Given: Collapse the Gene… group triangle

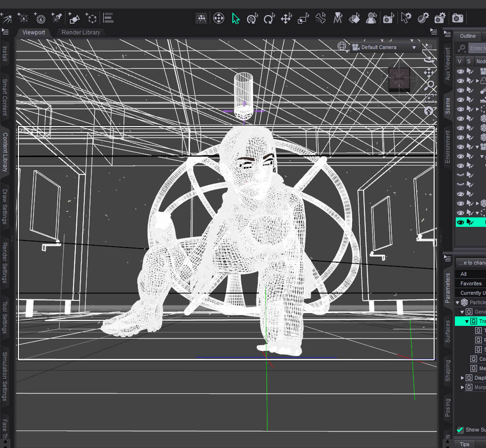Looking at the screenshot, I should click(462, 312).
